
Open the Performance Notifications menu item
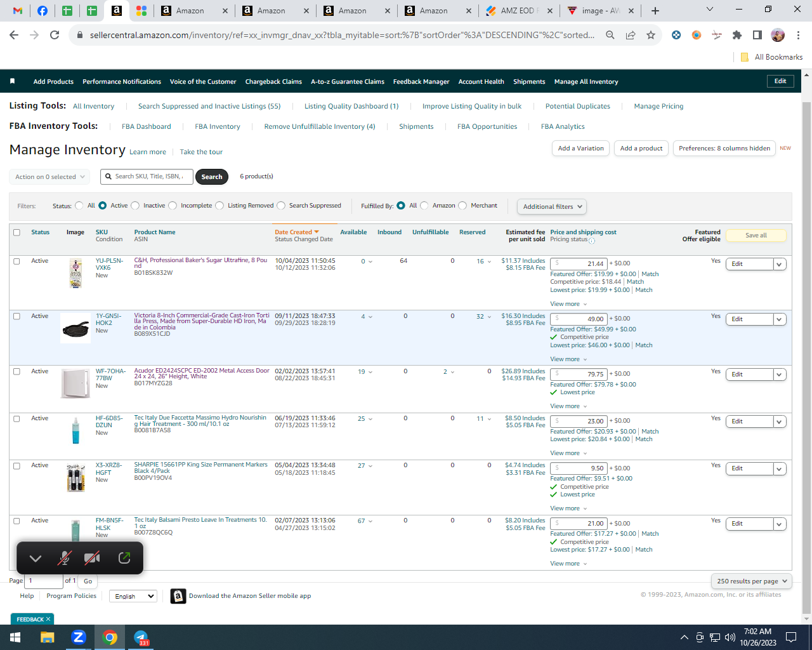pyautogui.click(x=122, y=82)
